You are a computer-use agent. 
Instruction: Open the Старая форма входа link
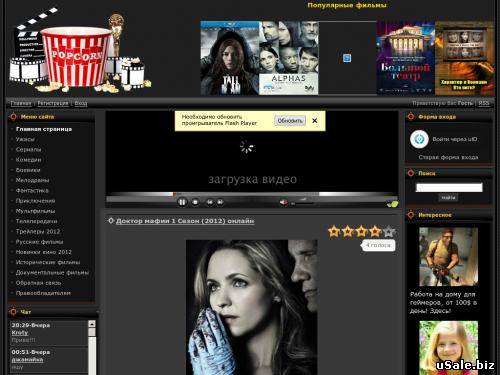click(x=448, y=157)
